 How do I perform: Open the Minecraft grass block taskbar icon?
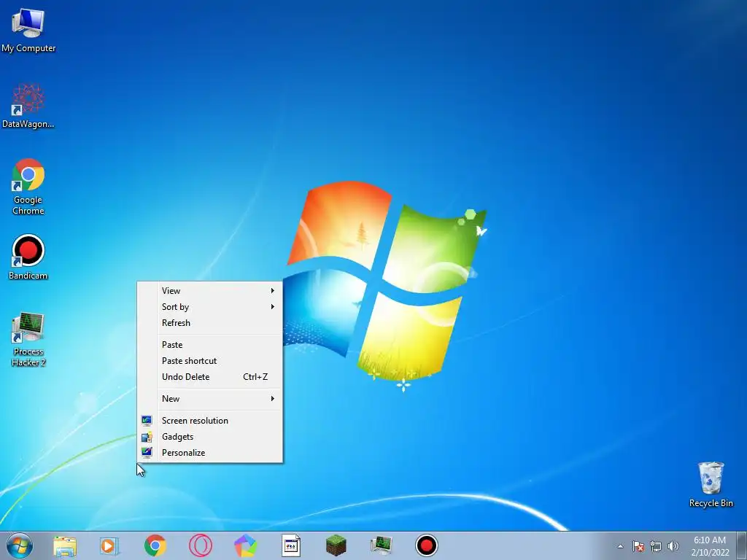336,545
